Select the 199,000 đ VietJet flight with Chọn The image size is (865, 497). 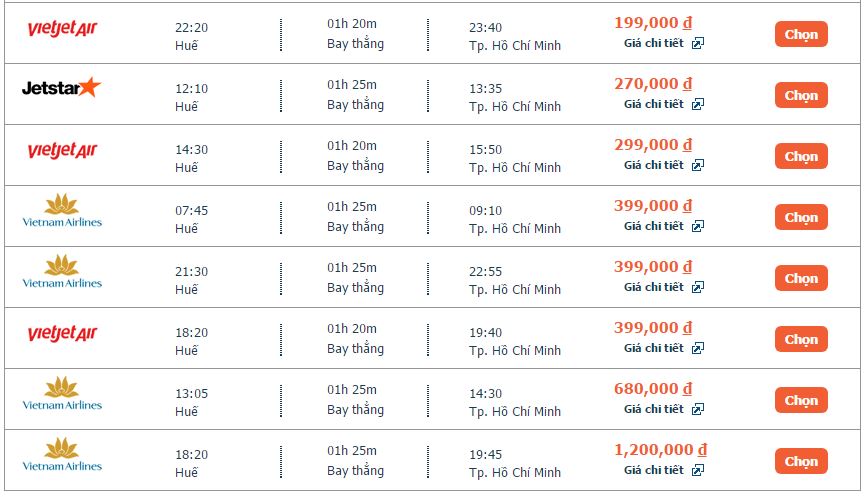pos(801,34)
